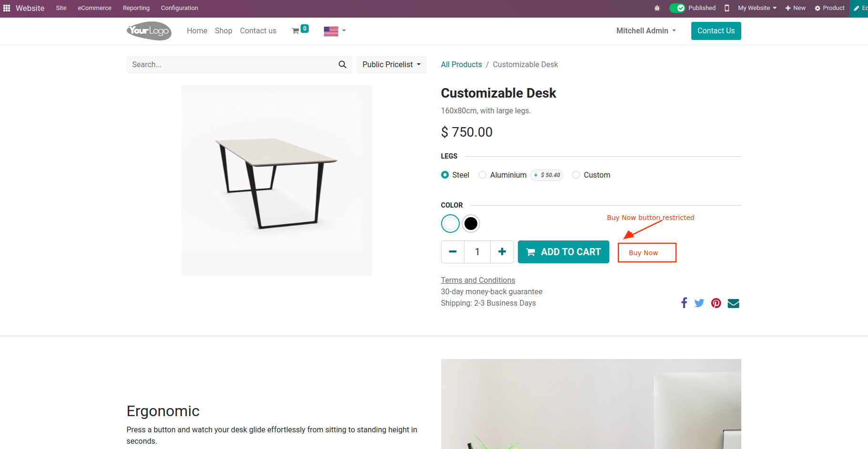This screenshot has height=449, width=868.
Task: Share product on Facebook icon
Action: pyautogui.click(x=684, y=303)
